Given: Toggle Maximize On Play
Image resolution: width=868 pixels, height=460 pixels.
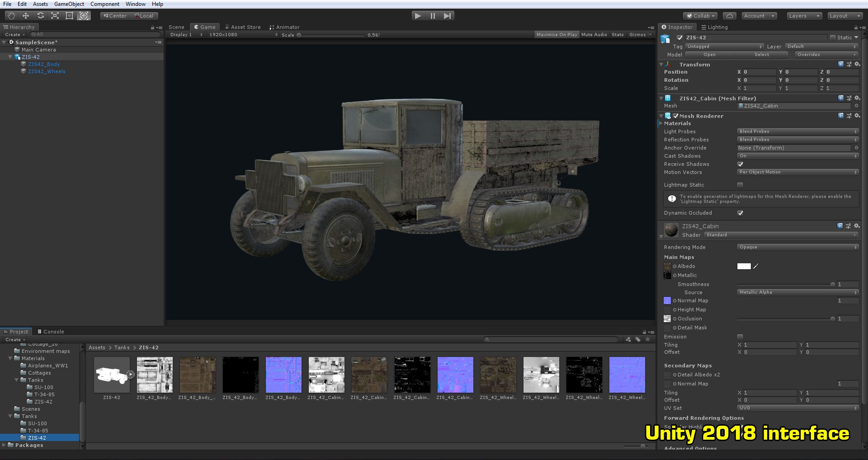Looking at the screenshot, I should 557,34.
